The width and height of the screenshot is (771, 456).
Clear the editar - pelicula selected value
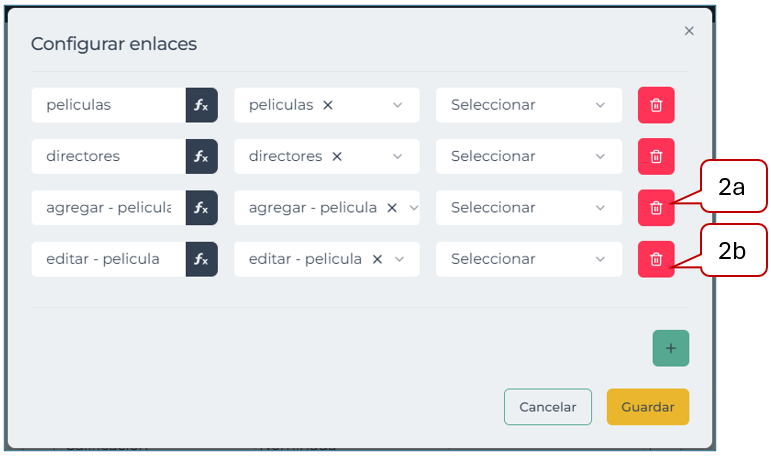pyautogui.click(x=377, y=259)
